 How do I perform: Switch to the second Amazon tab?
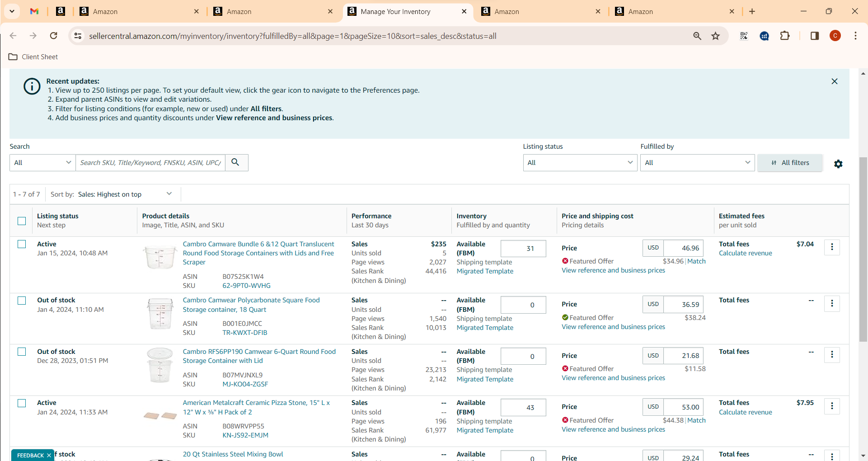click(273, 11)
